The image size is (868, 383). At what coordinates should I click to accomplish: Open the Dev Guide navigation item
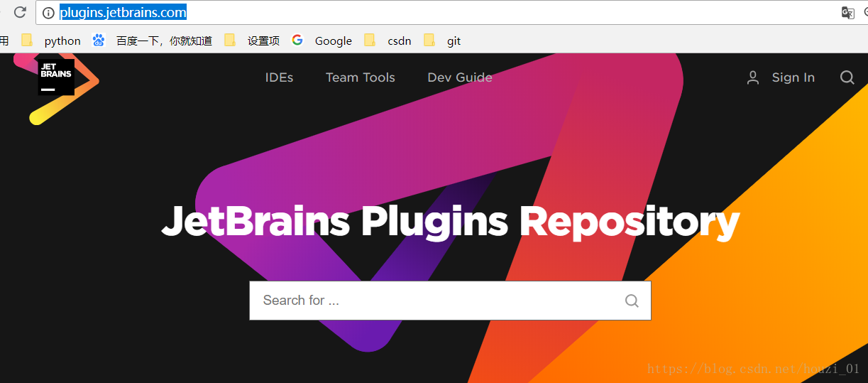[460, 77]
